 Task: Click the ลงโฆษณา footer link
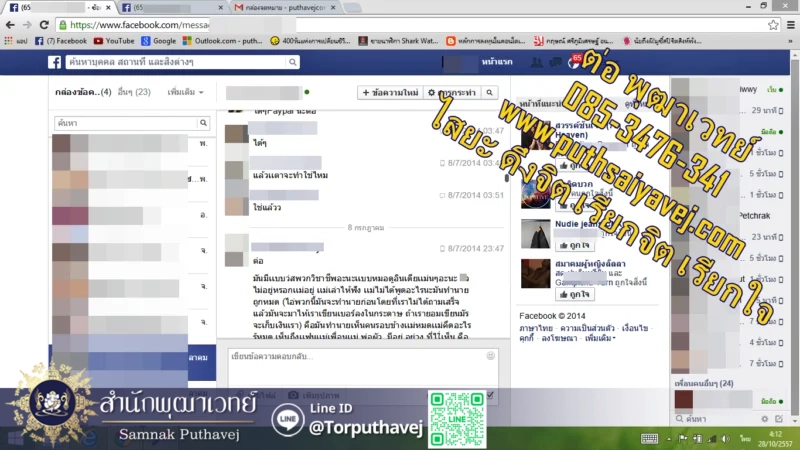click(x=559, y=338)
